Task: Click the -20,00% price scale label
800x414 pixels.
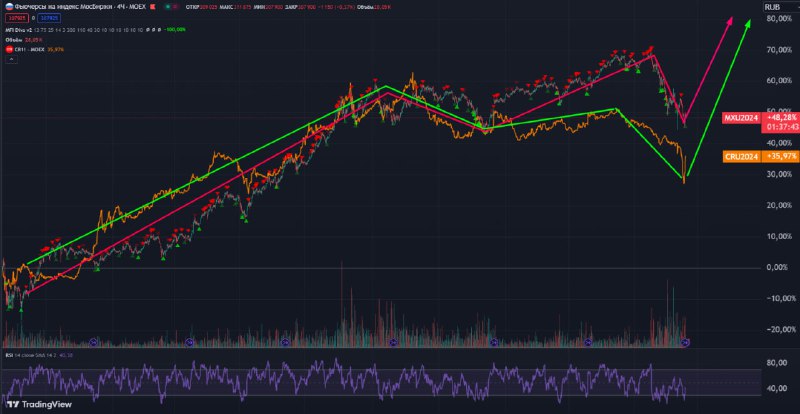Action: 780,330
